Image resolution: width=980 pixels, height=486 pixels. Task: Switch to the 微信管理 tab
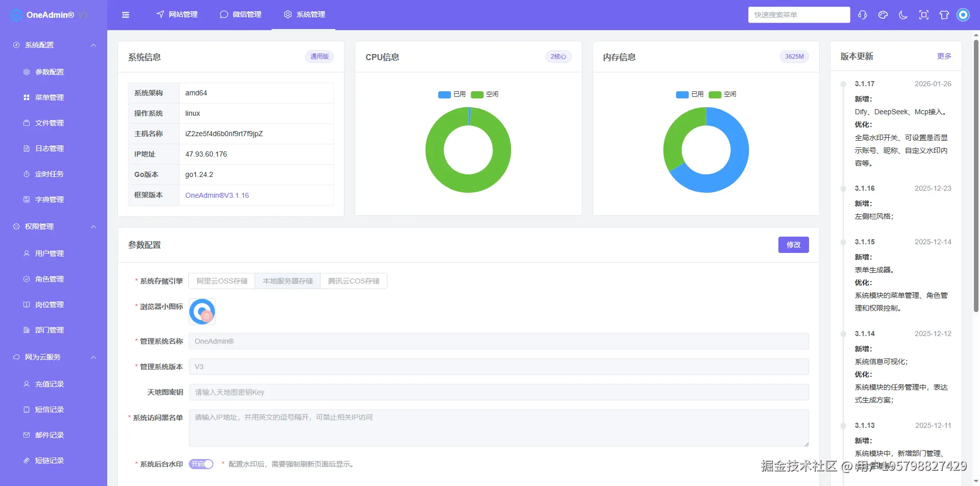pos(240,14)
